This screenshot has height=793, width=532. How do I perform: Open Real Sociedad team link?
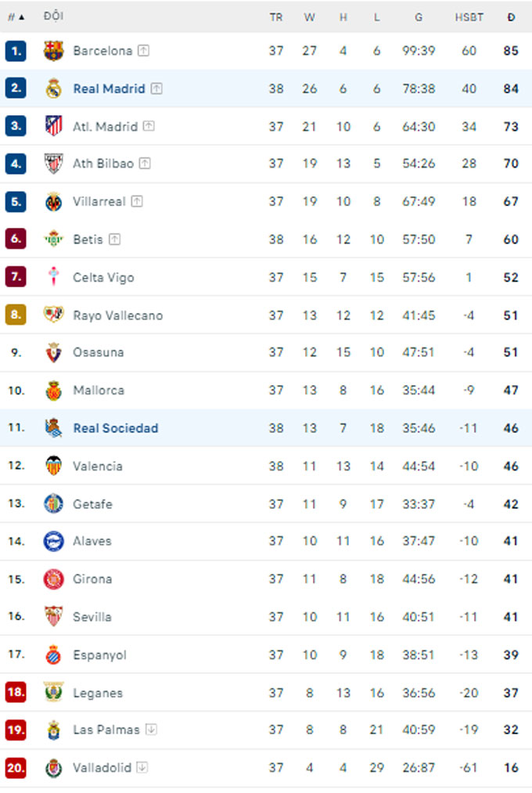click(116, 428)
